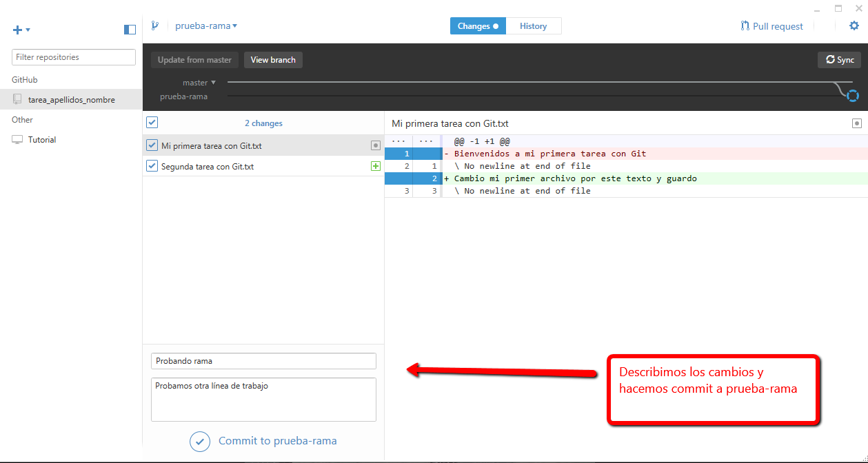Select the tarea_apellidos_nombre repository
This screenshot has height=463, width=868.
[x=71, y=100]
